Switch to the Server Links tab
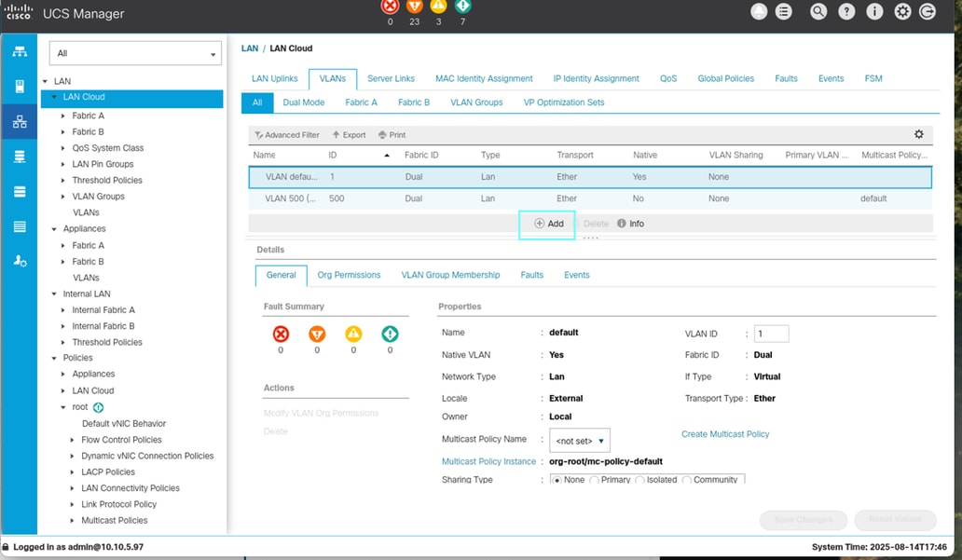Screen dimensions: 962x560 point(391,78)
